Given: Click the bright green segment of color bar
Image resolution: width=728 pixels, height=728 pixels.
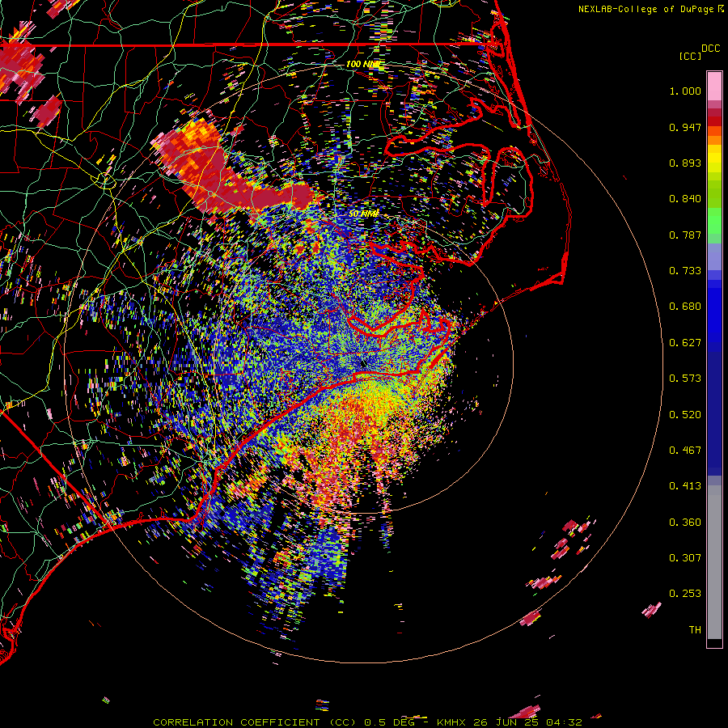Looking at the screenshot, I should pos(714,221).
